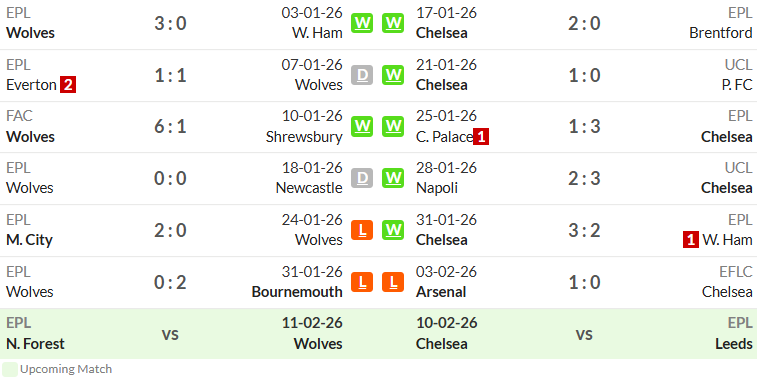Viewport: 757px width, 388px height.
Task: Click red card badge beside W. Ham
Action: click(x=691, y=240)
